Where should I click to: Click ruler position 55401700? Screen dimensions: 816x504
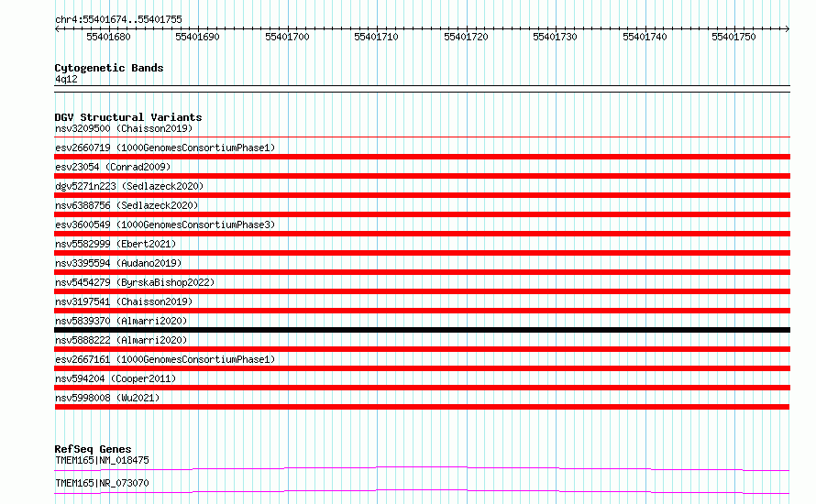(x=287, y=37)
